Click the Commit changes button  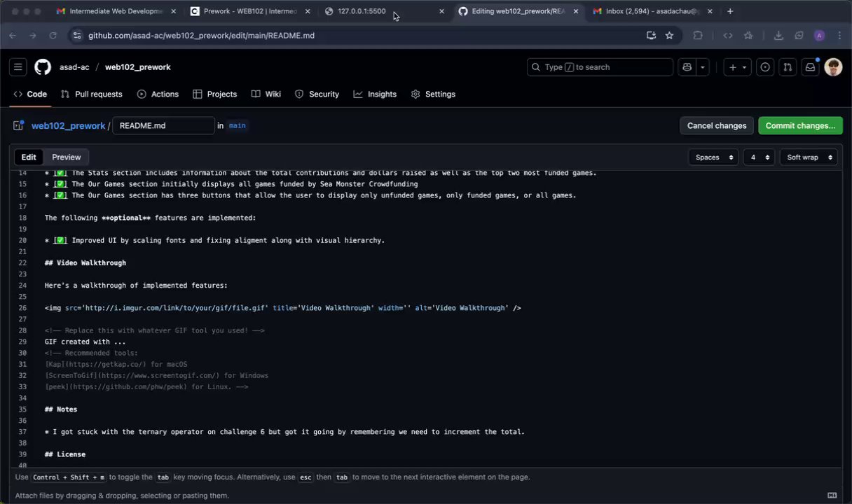pos(800,126)
